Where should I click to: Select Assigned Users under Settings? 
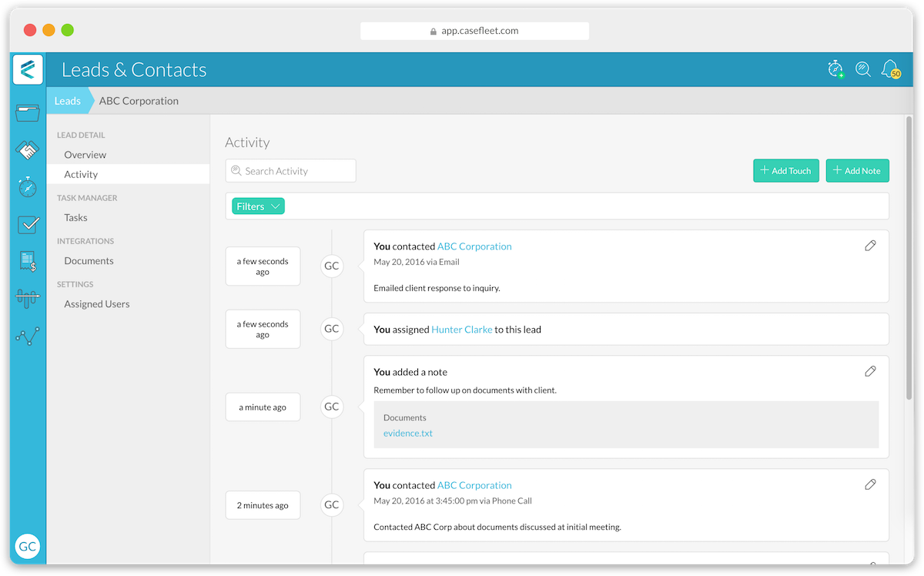click(97, 304)
